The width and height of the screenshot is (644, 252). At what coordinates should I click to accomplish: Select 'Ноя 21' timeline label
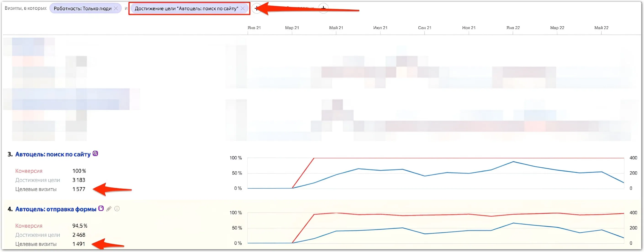[x=469, y=28]
